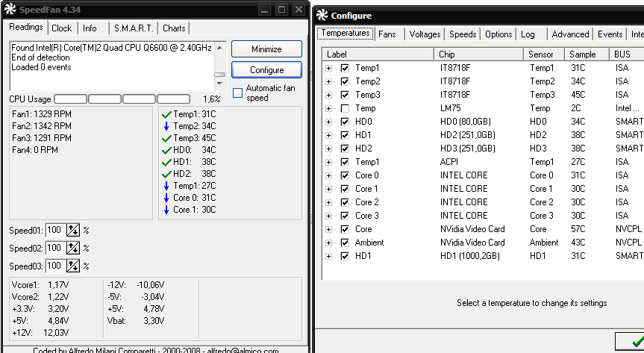
Task: Open the S.M.A.R.T. tab
Action: pyautogui.click(x=134, y=28)
